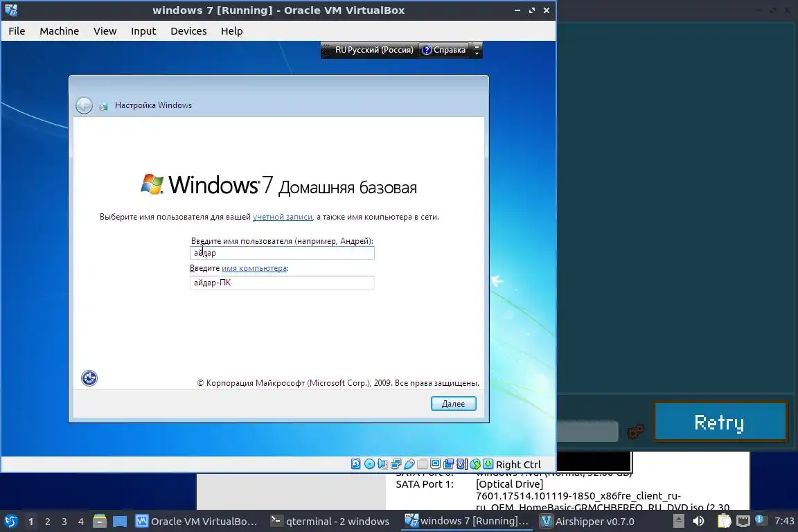Open the Machine menu
Image resolution: width=798 pixels, height=532 pixels.
pyautogui.click(x=59, y=31)
